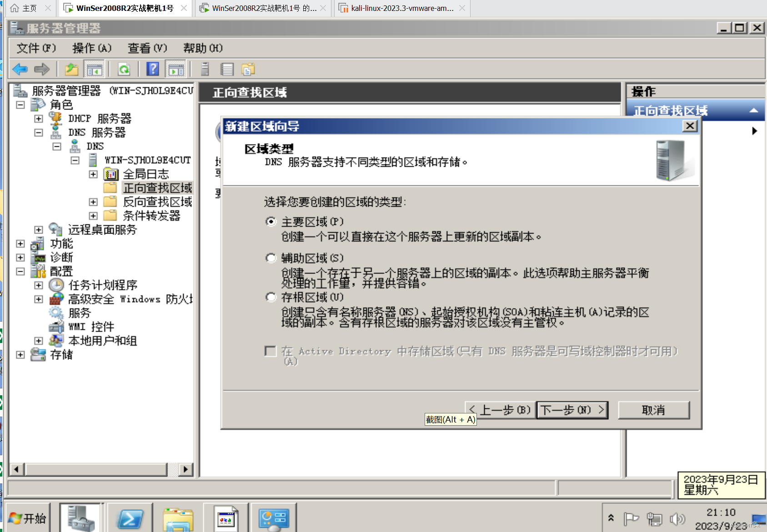Open Server Manager from the taskbar toolbox icon
The width and height of the screenshot is (767, 532).
click(x=81, y=518)
